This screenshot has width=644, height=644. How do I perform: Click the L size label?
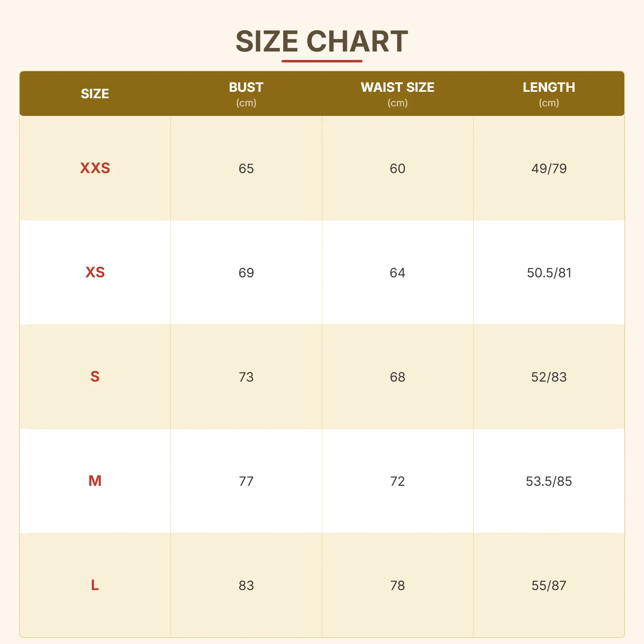pos(95,585)
